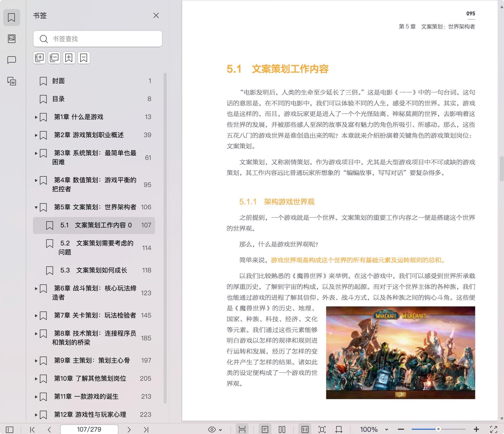Viewport: 504px width, 434px height.
Task: Expand 第7章 关卡策划 bookmark
Action: (x=36, y=315)
